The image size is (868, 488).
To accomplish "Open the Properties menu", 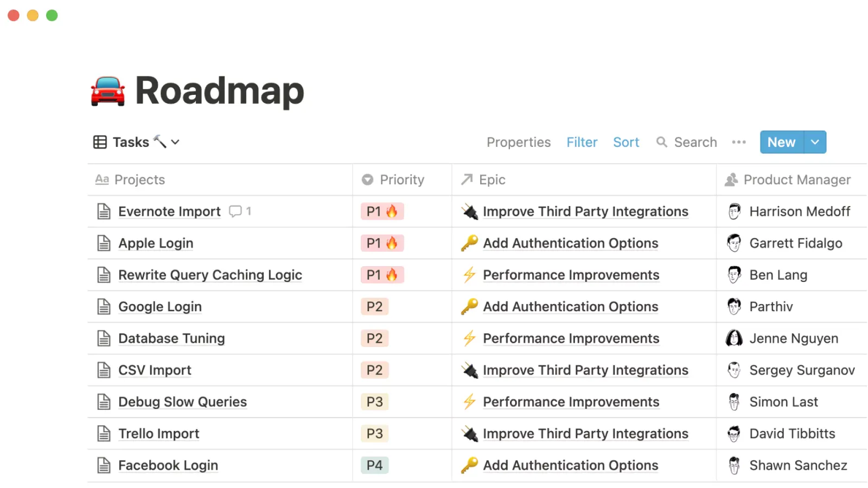I will tap(519, 142).
